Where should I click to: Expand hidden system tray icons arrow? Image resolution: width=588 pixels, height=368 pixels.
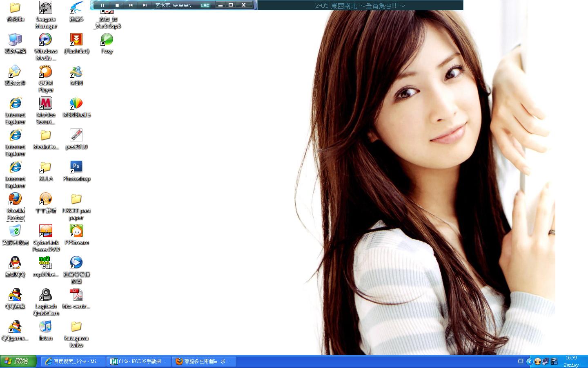click(x=530, y=361)
